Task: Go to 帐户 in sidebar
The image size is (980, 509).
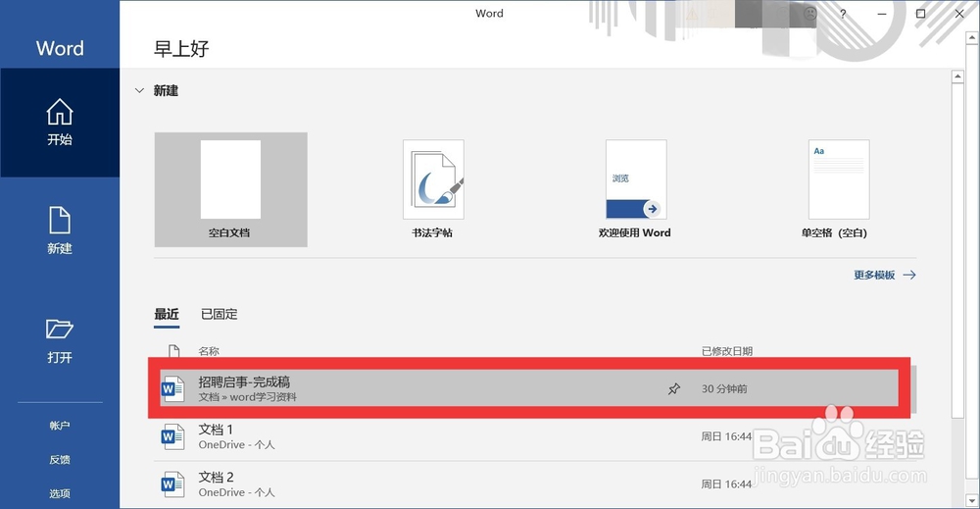Action: [60, 426]
